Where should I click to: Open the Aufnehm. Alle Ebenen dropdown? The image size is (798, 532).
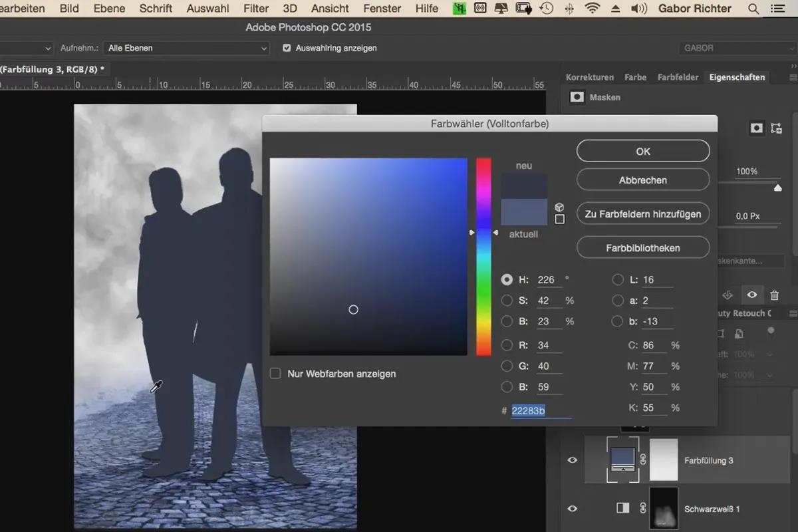(187, 48)
